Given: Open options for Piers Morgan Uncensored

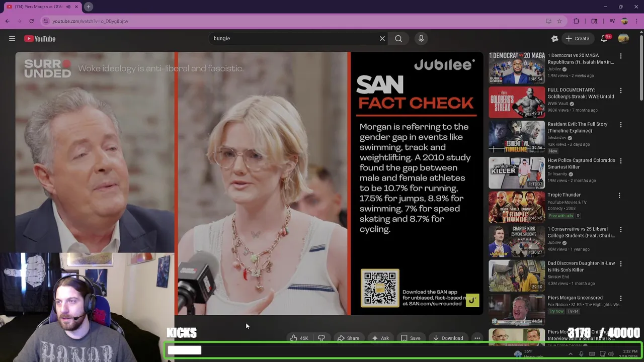Looking at the screenshot, I should 621,299.
